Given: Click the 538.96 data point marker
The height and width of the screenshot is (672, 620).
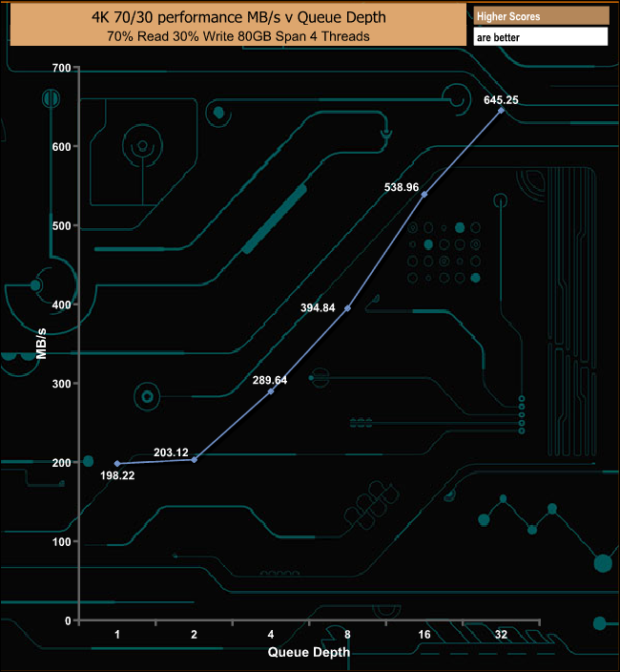Looking at the screenshot, I should (424, 194).
